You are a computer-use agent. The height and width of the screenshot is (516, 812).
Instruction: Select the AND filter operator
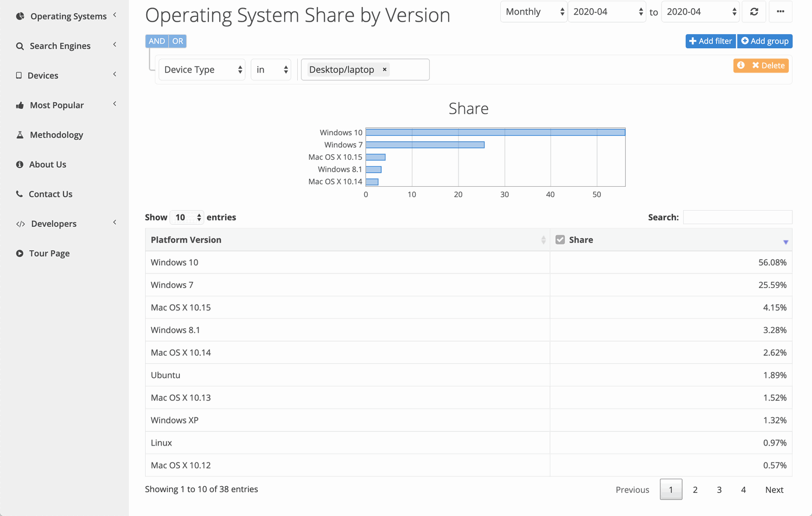point(156,41)
